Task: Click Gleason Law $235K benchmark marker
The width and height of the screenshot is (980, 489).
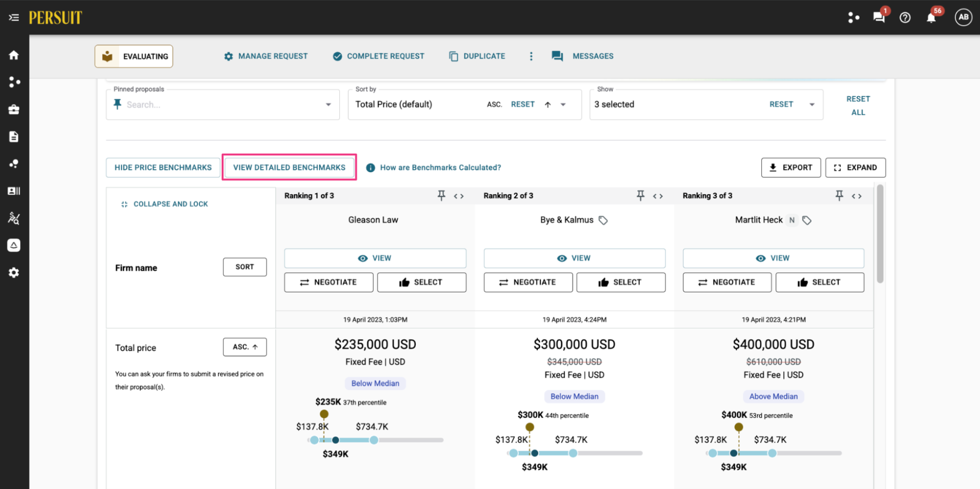Action: click(x=324, y=414)
